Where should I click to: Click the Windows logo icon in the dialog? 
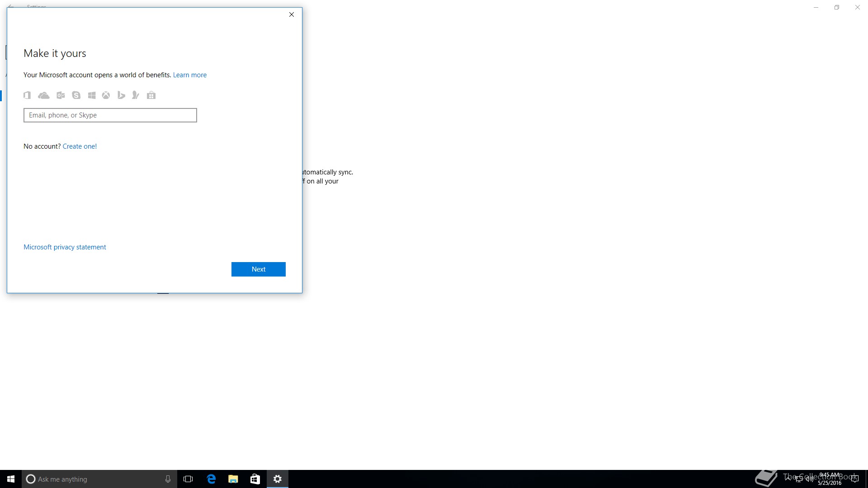[x=92, y=95]
